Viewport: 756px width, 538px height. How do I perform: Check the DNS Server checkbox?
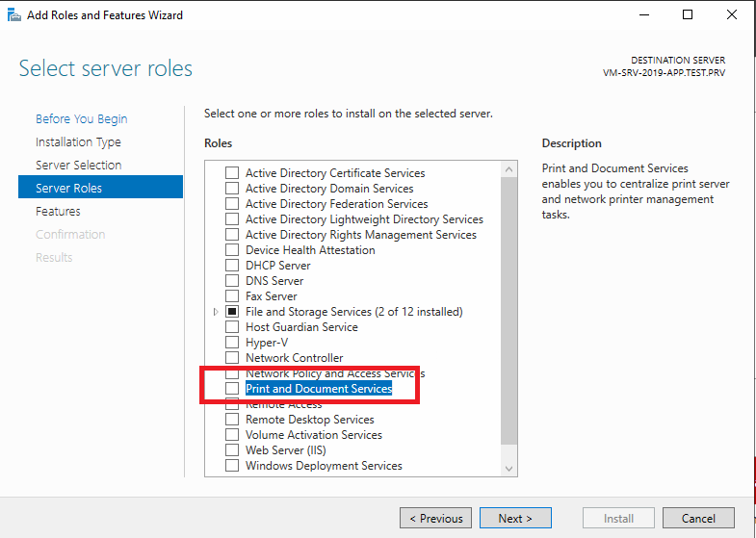232,281
